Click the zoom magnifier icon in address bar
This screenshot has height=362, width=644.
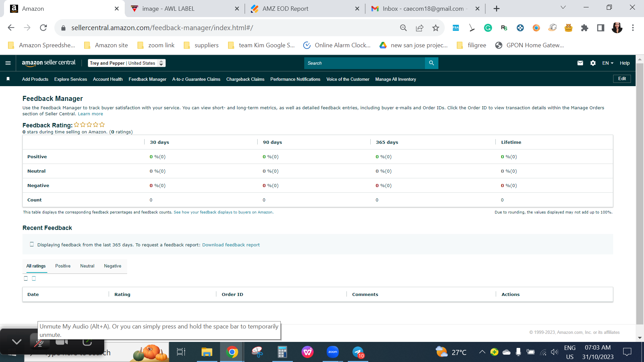coord(404,28)
